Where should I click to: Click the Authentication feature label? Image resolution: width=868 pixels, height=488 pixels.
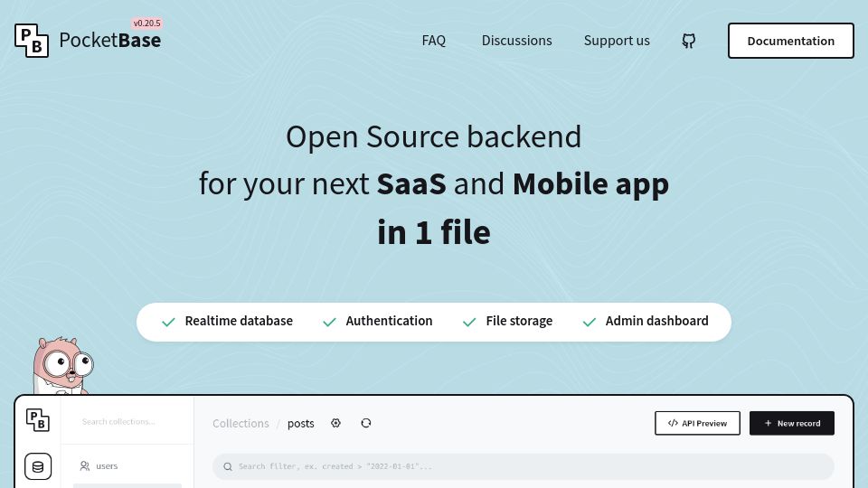coord(389,321)
